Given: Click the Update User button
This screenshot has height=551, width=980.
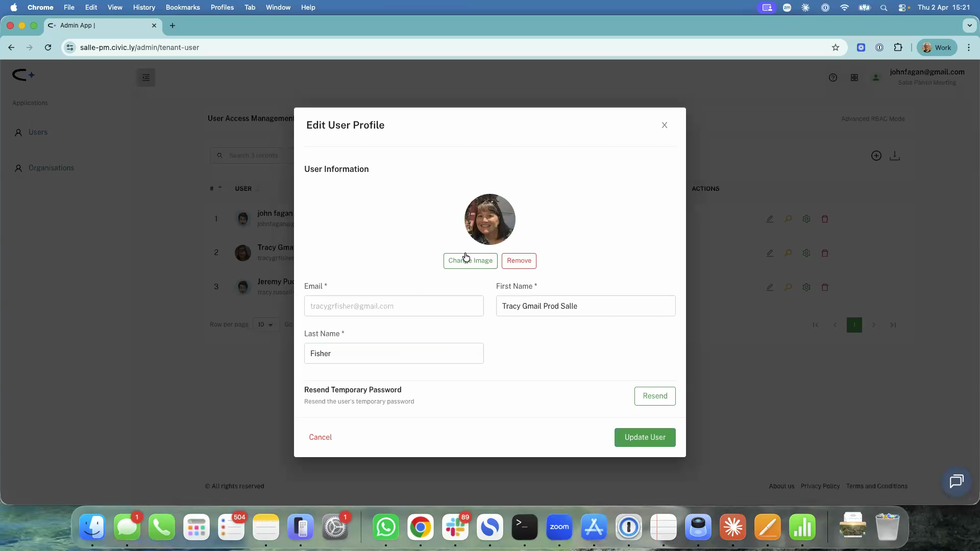Looking at the screenshot, I should pyautogui.click(x=645, y=437).
